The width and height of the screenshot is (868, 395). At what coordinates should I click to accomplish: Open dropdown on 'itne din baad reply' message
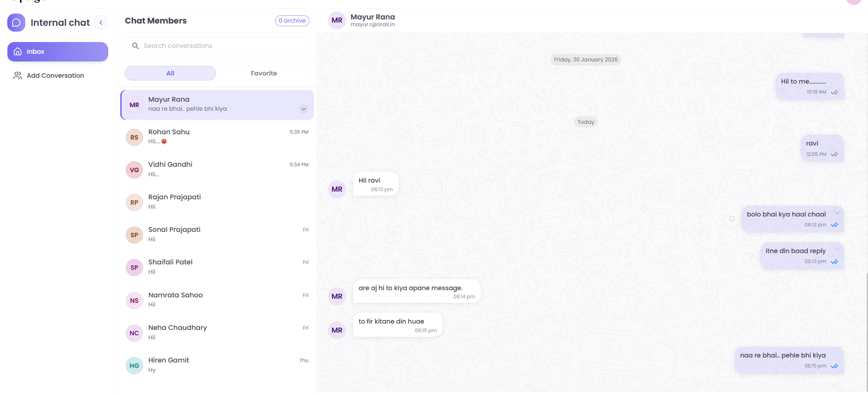point(837,249)
